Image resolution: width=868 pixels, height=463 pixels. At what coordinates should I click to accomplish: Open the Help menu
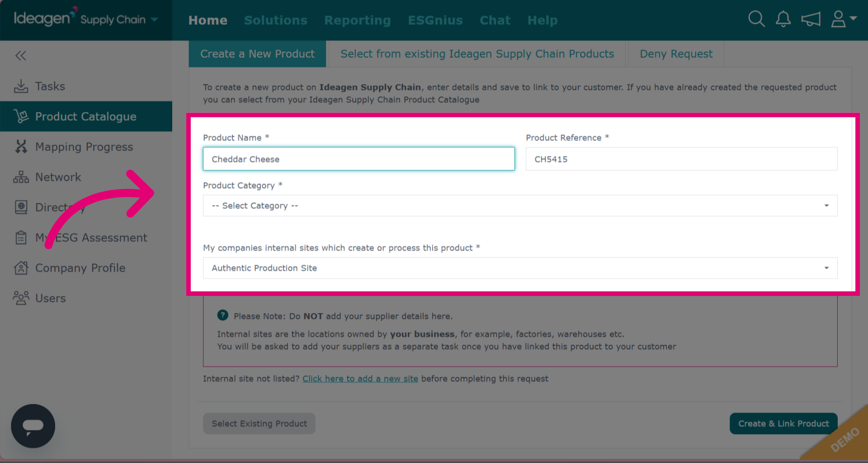pos(542,20)
